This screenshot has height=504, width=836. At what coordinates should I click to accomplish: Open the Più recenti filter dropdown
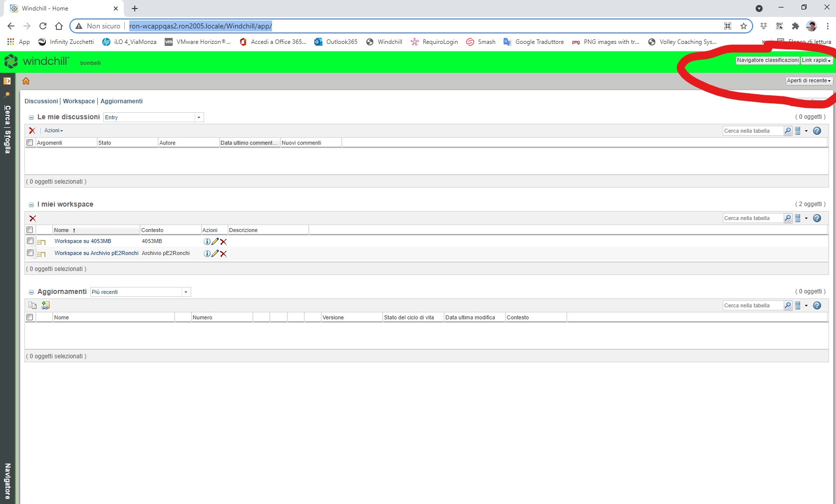tap(185, 292)
